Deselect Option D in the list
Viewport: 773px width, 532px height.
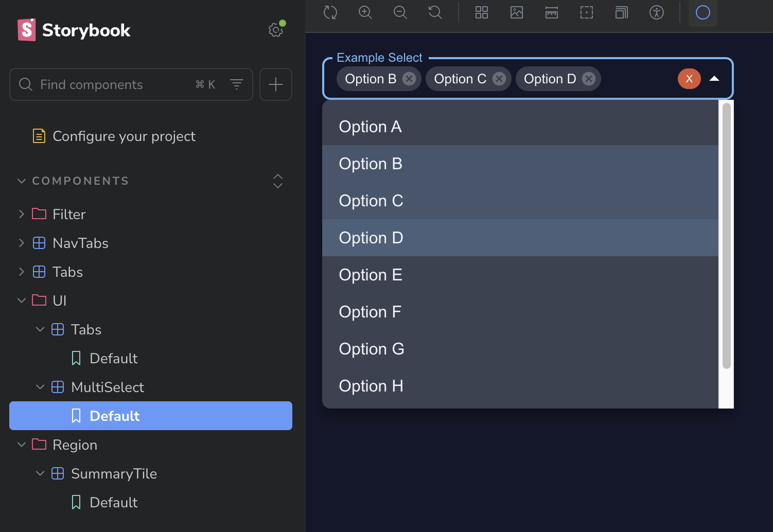click(x=520, y=238)
